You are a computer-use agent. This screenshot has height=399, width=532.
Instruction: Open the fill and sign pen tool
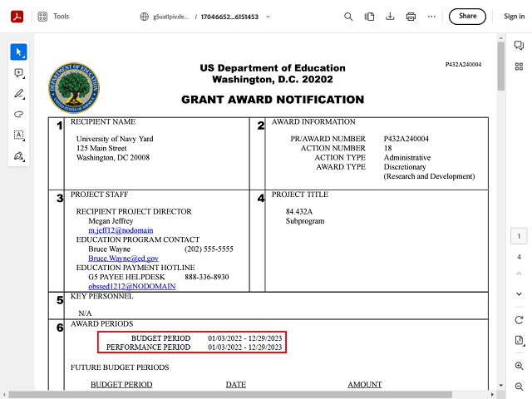click(19, 155)
